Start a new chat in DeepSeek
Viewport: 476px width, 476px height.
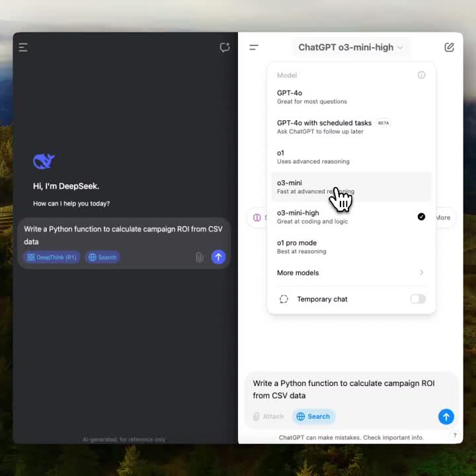[x=225, y=48]
